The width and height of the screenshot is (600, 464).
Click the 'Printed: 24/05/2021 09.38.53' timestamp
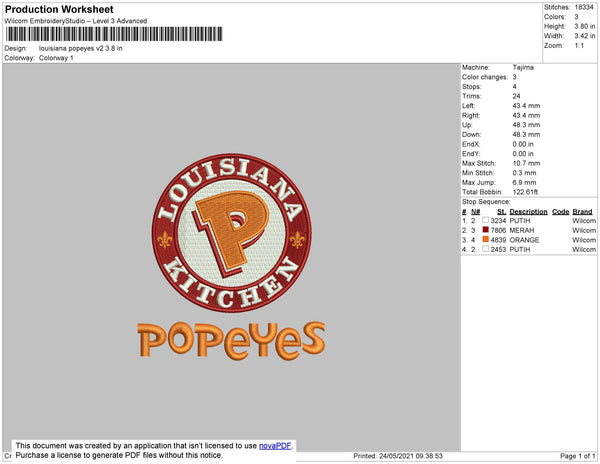click(398, 456)
